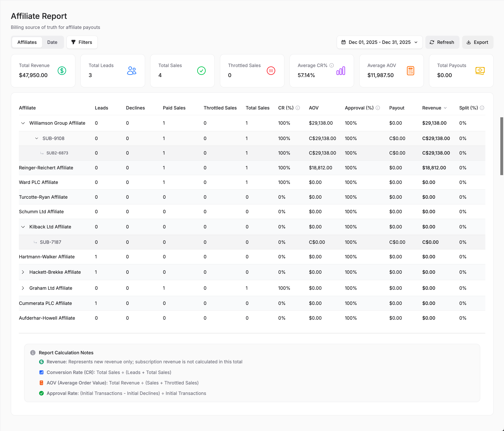This screenshot has height=431, width=504.
Task: Select the Hartmann-Walker Affiliate row name
Action: 47,257
